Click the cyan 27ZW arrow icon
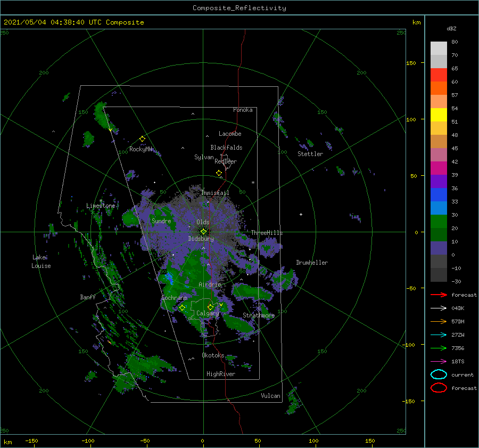The width and height of the screenshot is (479, 448). tap(439, 335)
